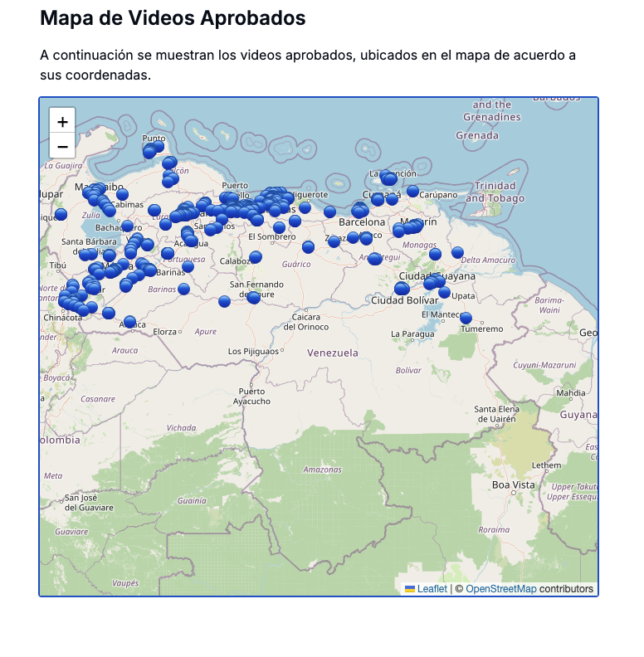Viewport: 644px width, 657px height.
Task: Click the marker left of Delta Amacuro
Action: 457,252
